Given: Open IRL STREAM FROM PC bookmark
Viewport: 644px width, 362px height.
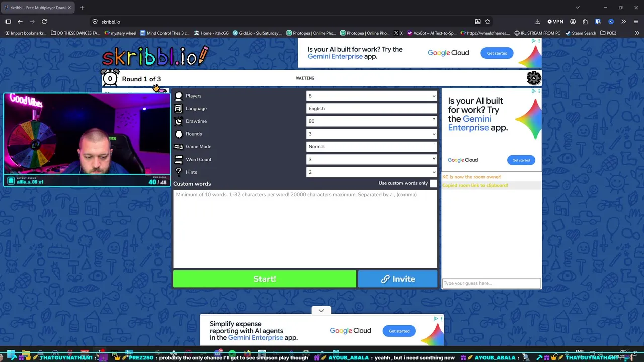Looking at the screenshot, I should click(x=537, y=33).
